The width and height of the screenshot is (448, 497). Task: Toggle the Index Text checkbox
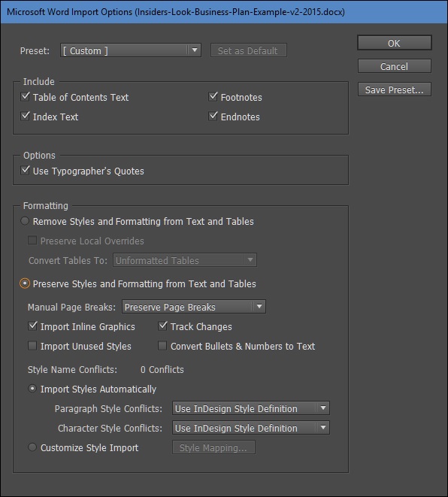tap(25, 116)
